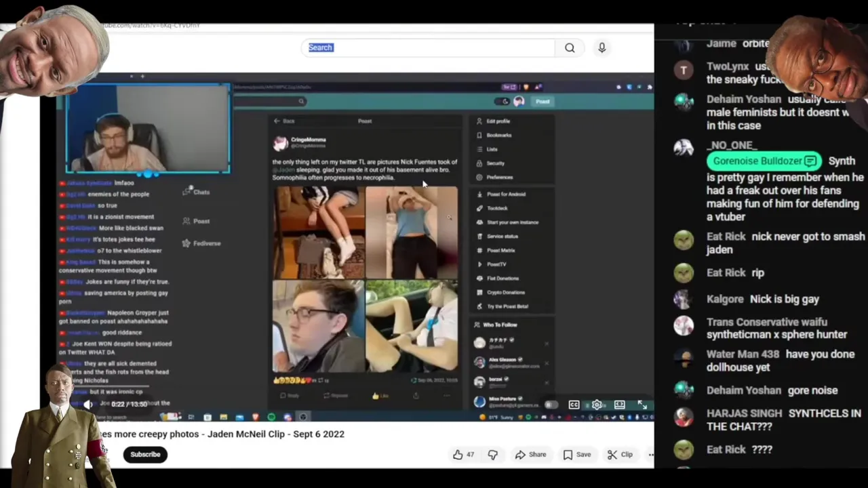Click the YouTube search magnifier button

[x=570, y=47]
